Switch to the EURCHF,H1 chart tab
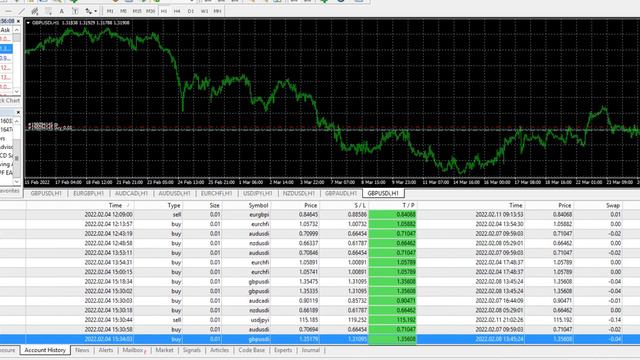This screenshot has height=360, width=640. pyautogui.click(x=216, y=193)
